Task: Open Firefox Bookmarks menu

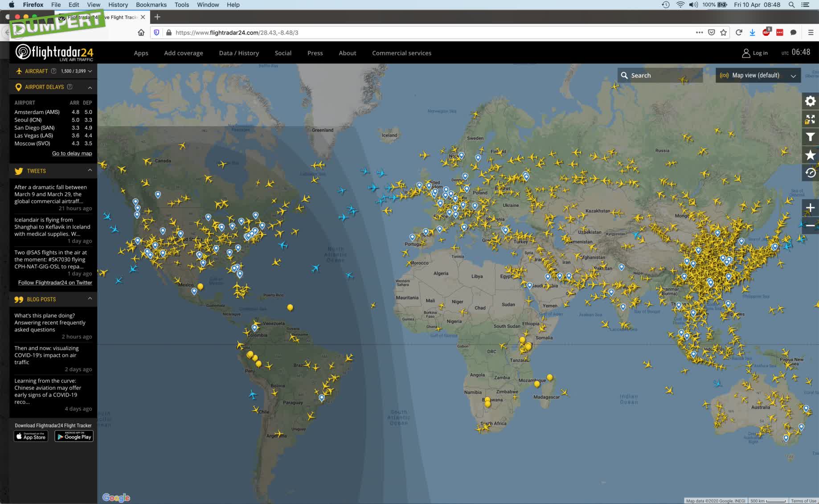Action: click(151, 5)
